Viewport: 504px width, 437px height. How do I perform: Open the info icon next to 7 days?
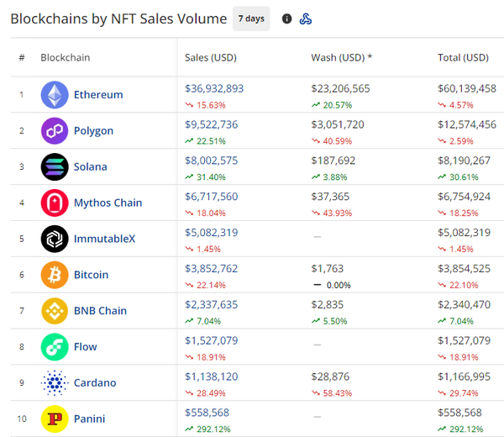(x=287, y=18)
